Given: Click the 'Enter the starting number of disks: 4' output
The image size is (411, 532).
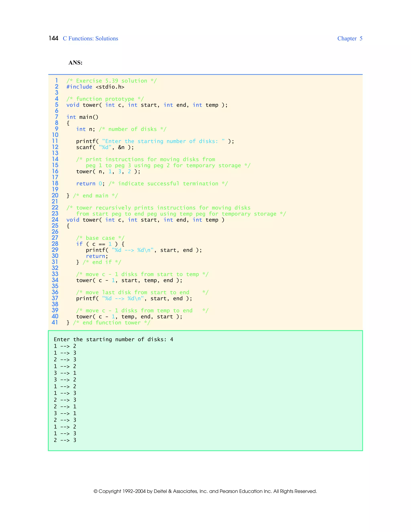Looking at the screenshot, I should point(113,339).
